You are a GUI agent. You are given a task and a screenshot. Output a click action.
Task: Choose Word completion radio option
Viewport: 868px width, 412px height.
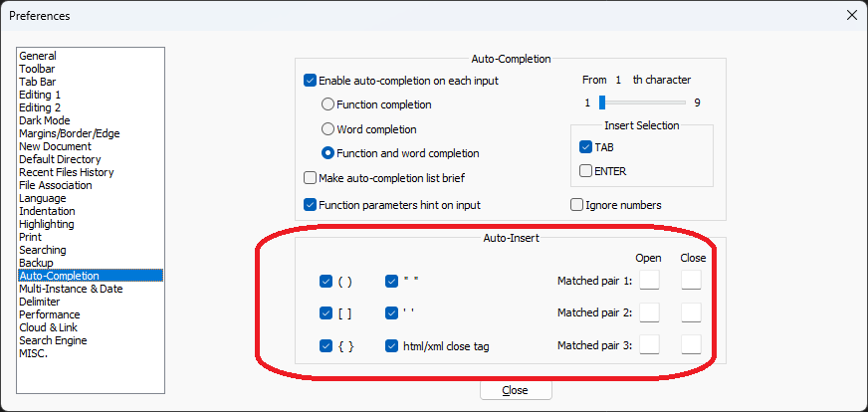pos(327,129)
